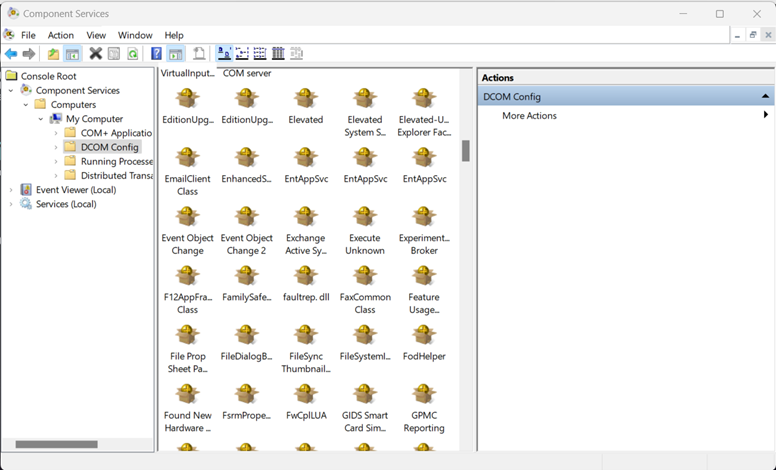Image resolution: width=776 pixels, height=470 pixels.
Task: Click the DCOM list vertical scrollbar thumb
Action: point(465,150)
